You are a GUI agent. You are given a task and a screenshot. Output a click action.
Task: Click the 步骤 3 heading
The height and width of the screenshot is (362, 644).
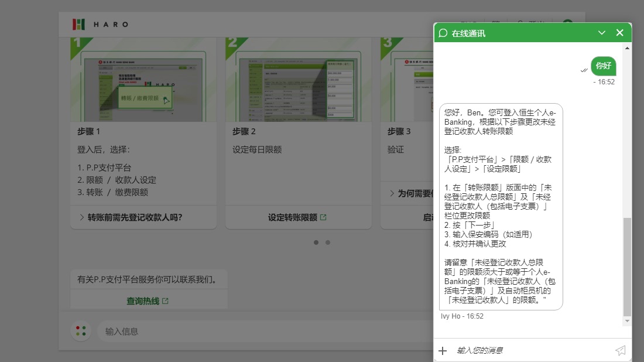pos(399,131)
